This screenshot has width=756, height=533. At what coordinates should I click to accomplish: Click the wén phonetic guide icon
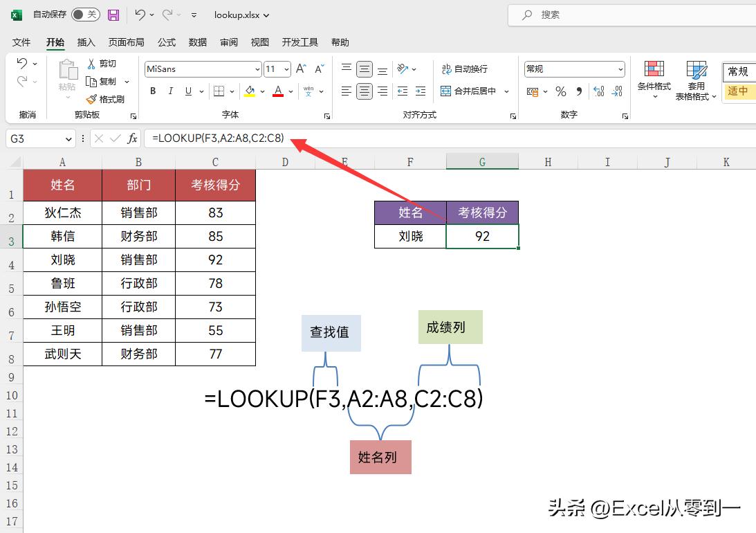coord(308,91)
